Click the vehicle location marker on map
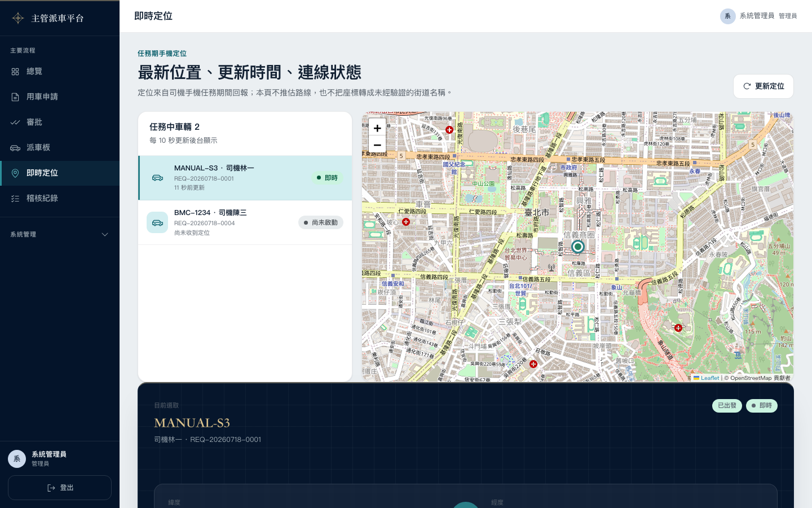 (x=577, y=247)
